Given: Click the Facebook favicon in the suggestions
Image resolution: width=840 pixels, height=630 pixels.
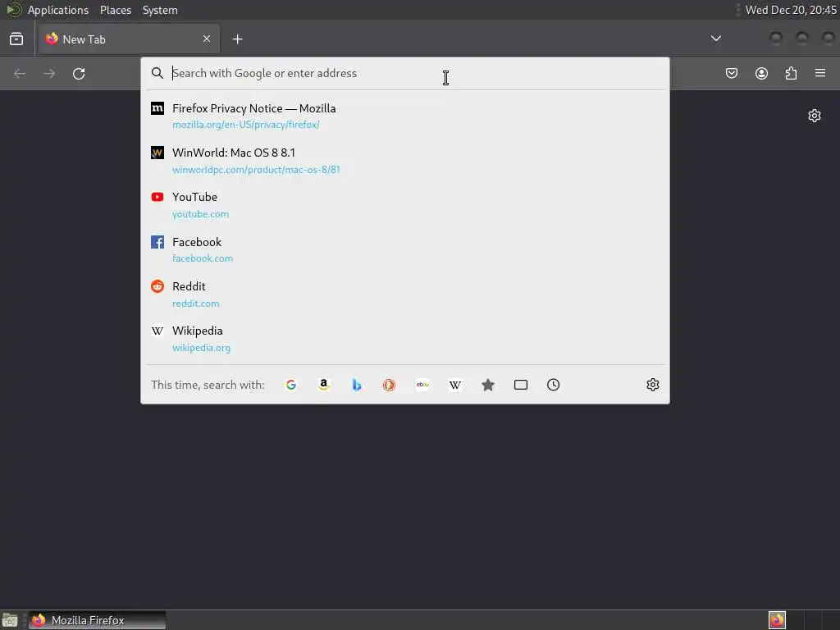Looking at the screenshot, I should click(157, 242).
